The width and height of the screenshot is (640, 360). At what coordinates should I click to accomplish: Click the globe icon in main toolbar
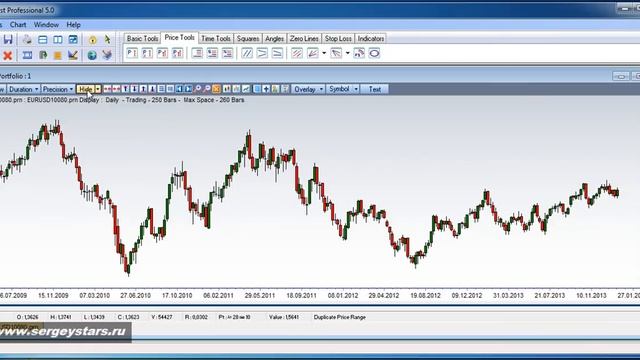(92, 55)
